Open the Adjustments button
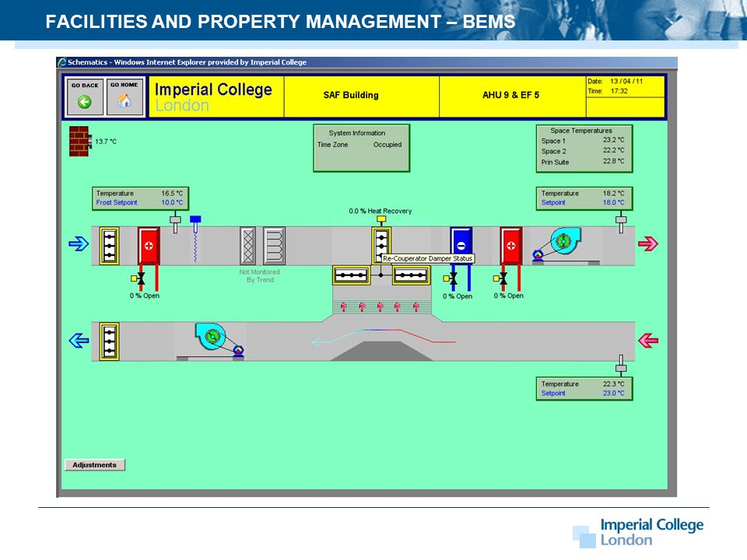 click(94, 465)
